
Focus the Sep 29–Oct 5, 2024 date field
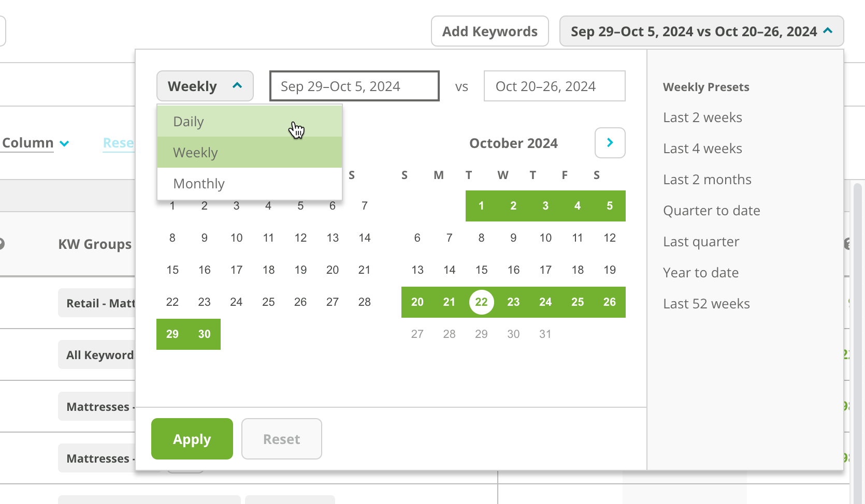click(x=354, y=86)
